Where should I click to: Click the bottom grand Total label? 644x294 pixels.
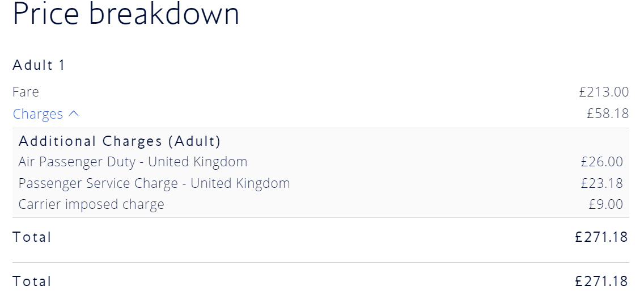pyautogui.click(x=32, y=282)
